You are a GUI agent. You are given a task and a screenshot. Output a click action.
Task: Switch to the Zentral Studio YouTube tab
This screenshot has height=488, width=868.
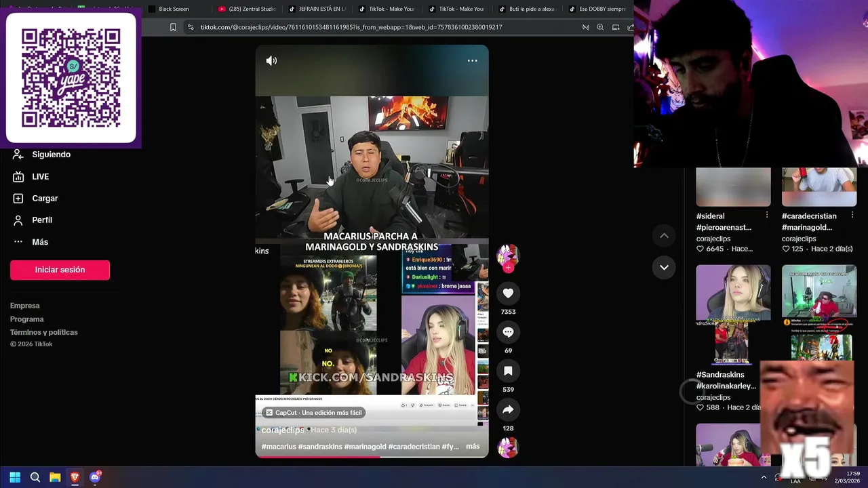pos(247,9)
